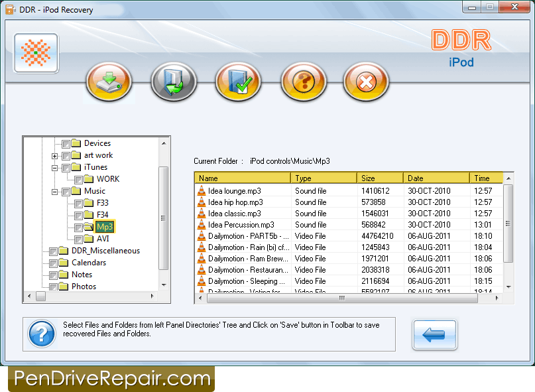Click the tree panel horizontal scrollbar thumb
The image size is (535, 392).
pos(40,296)
